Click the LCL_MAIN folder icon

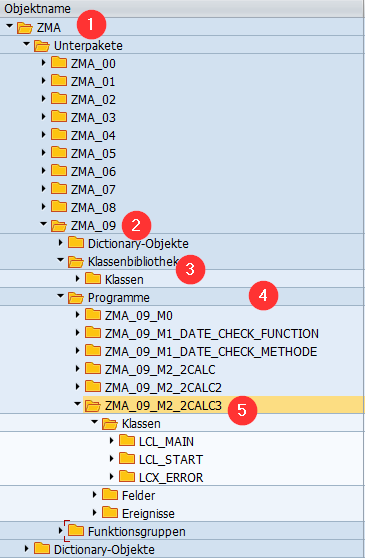click(x=127, y=440)
